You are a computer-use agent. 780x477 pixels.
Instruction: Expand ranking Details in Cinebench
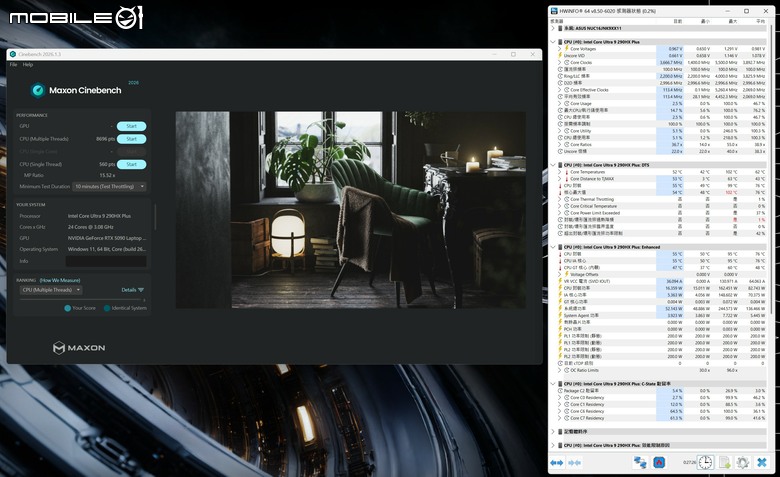[x=132, y=290]
